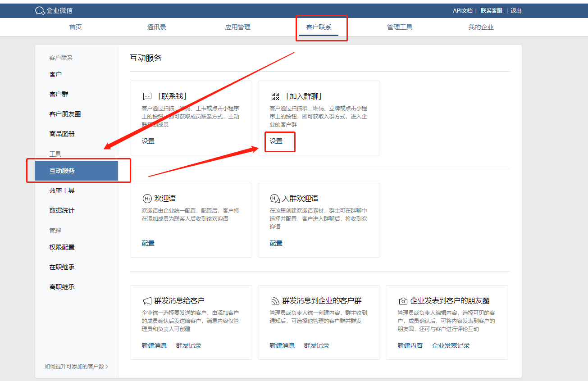Open 新建消息 in 群发消息给客户 card
Viewport: 588px width, 381px height.
154,345
